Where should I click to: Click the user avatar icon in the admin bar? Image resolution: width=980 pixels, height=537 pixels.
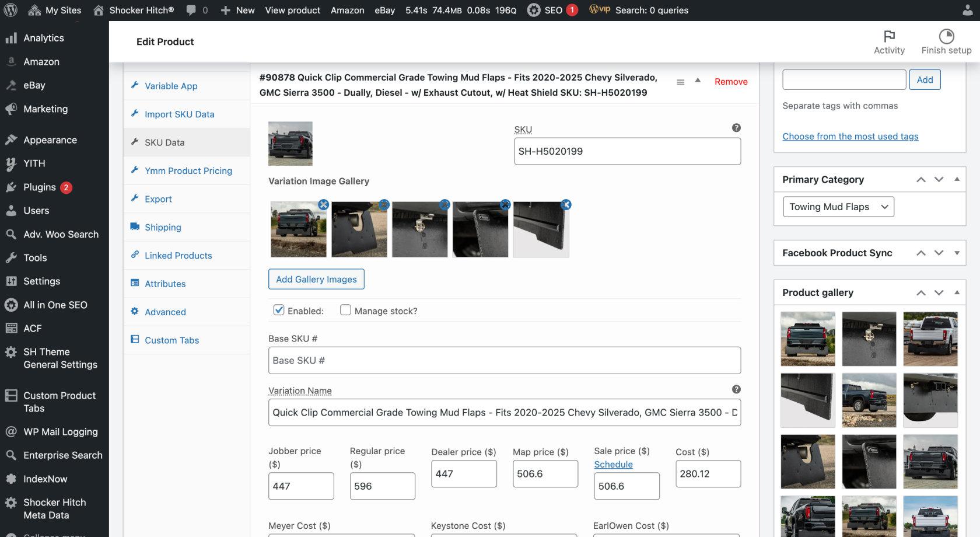(967, 10)
